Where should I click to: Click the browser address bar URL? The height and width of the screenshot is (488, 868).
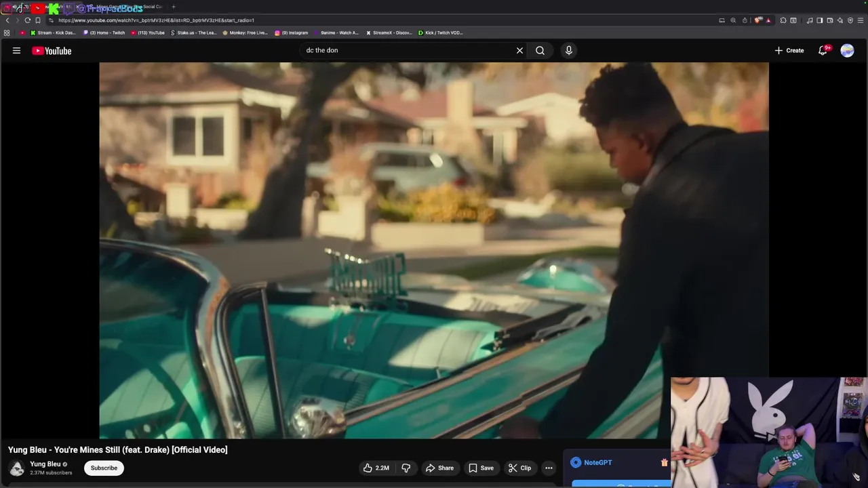click(x=156, y=20)
